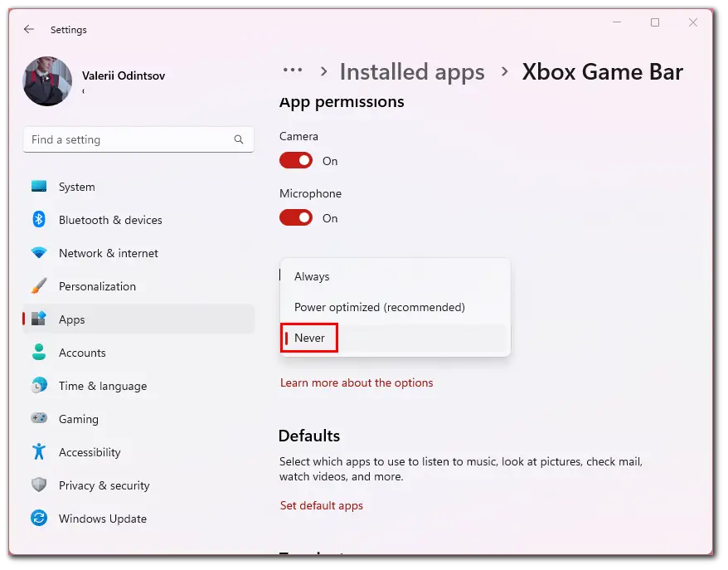The height and width of the screenshot is (570, 728).
Task: Go to Installed apps breadcrumb
Action: [412, 72]
